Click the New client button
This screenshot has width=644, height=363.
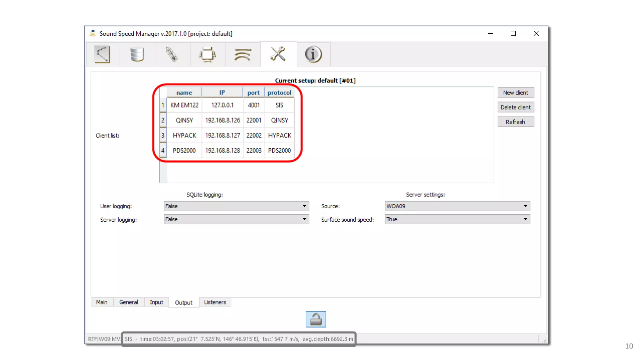[515, 93]
